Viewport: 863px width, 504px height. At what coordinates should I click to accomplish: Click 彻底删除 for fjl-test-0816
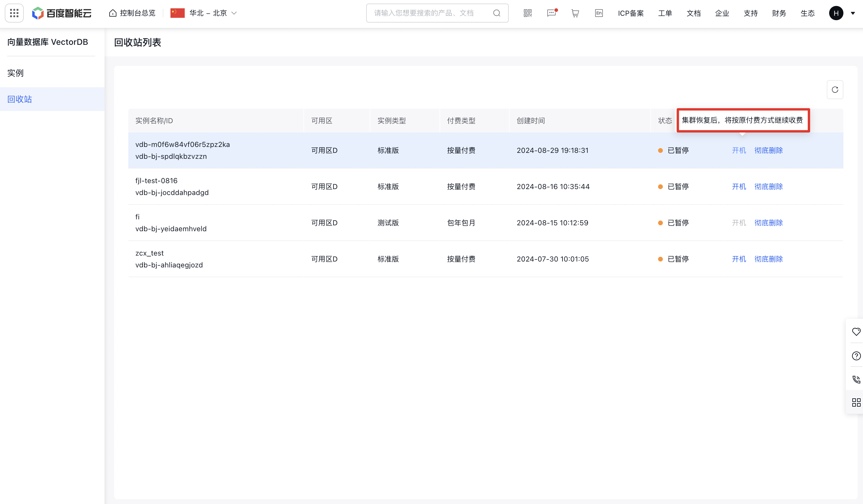click(769, 187)
